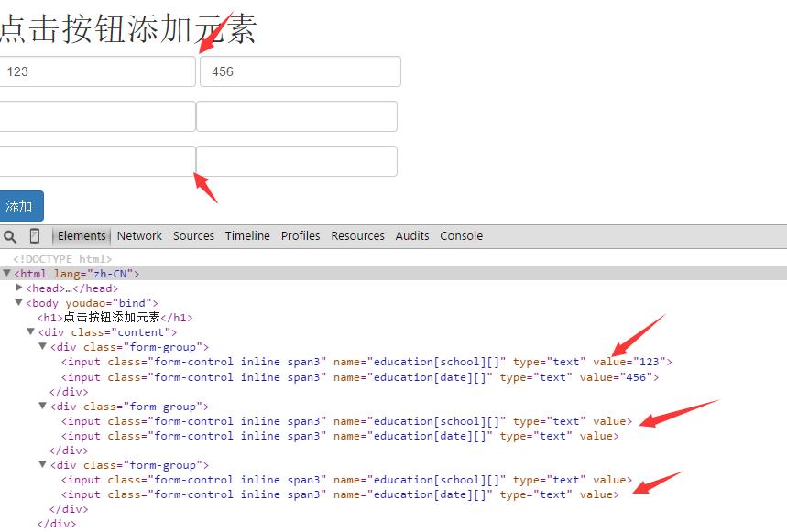Click the empty third-row left input
This screenshot has width=787, height=532.
pos(97,161)
